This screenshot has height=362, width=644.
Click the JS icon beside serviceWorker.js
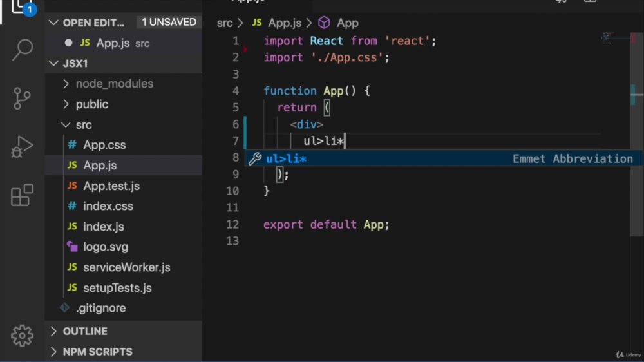tap(72, 267)
